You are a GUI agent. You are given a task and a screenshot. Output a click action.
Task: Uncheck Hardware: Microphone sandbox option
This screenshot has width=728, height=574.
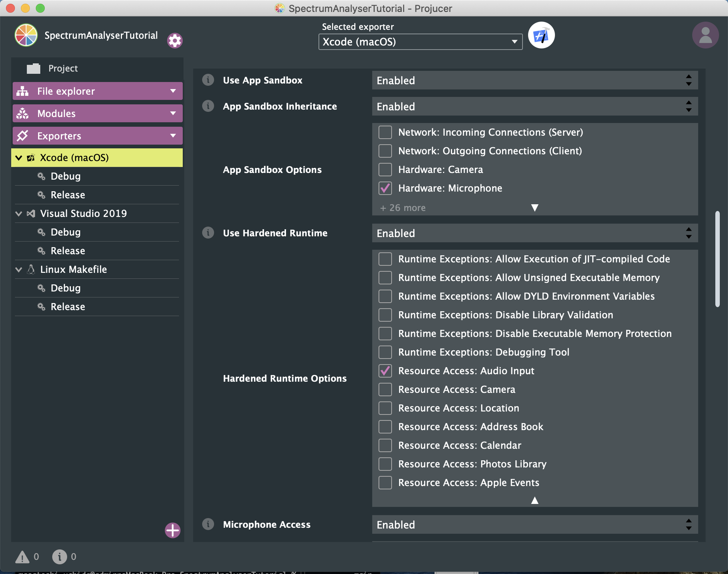[x=385, y=188]
